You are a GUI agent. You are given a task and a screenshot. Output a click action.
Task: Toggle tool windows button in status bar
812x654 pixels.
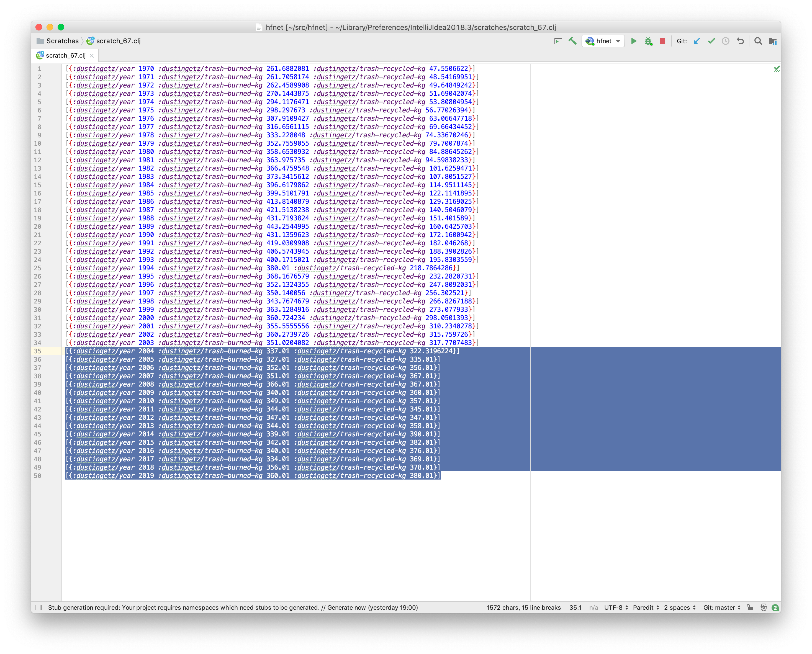pyautogui.click(x=38, y=607)
